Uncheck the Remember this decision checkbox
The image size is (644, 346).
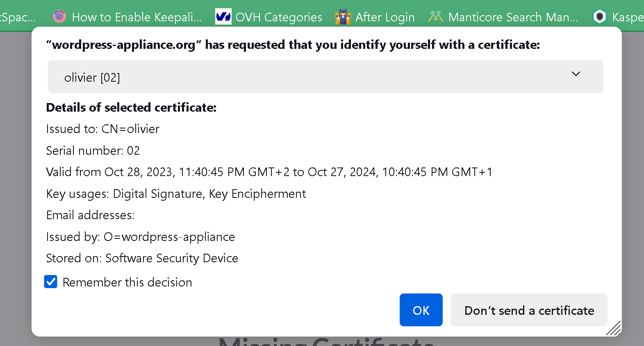click(51, 282)
